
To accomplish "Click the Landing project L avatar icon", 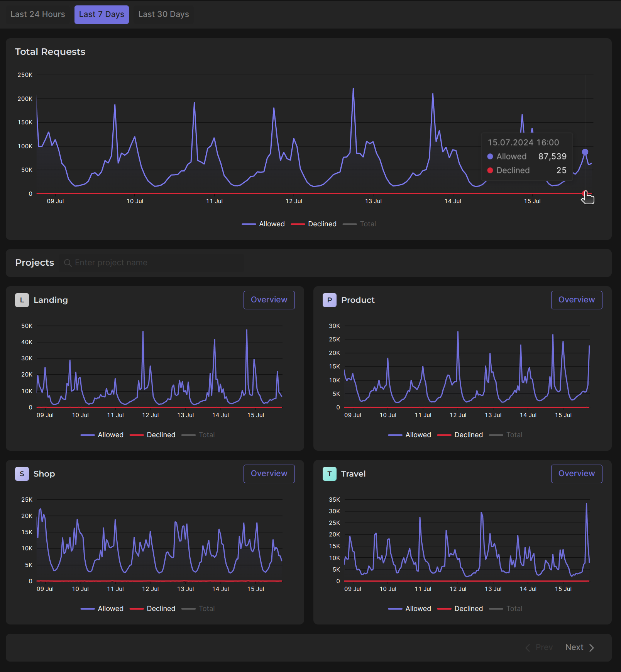I will point(22,300).
